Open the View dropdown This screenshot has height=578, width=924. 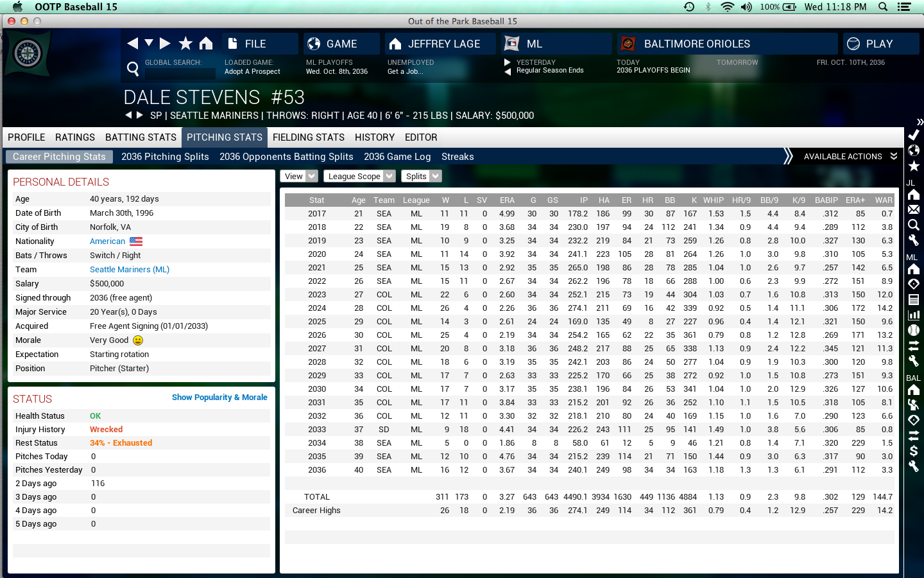tap(298, 177)
